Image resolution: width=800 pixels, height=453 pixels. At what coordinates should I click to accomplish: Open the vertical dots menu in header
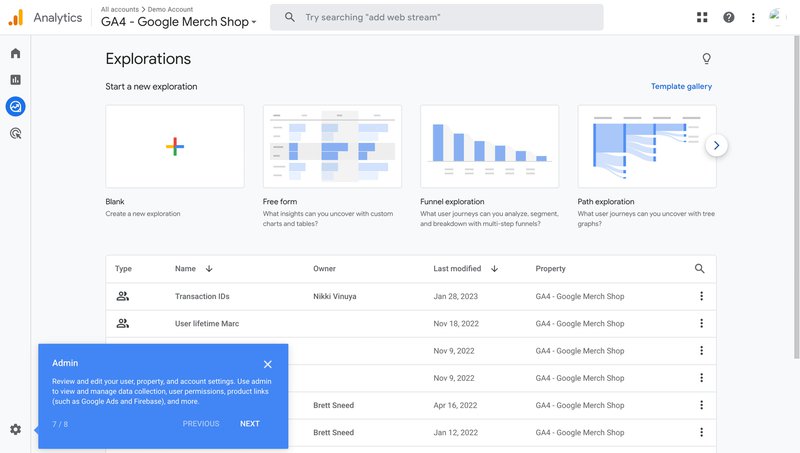point(753,17)
